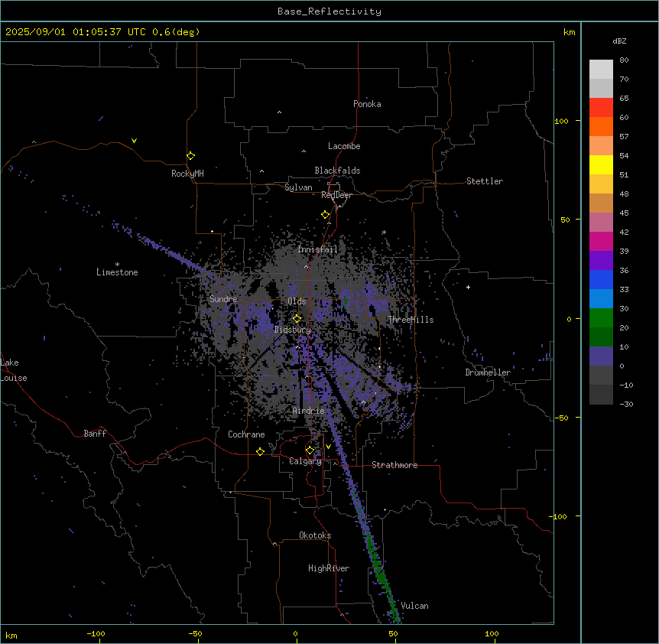Click the Blackfalds city label
Viewport: 659px width, 644px height.
click(x=337, y=171)
